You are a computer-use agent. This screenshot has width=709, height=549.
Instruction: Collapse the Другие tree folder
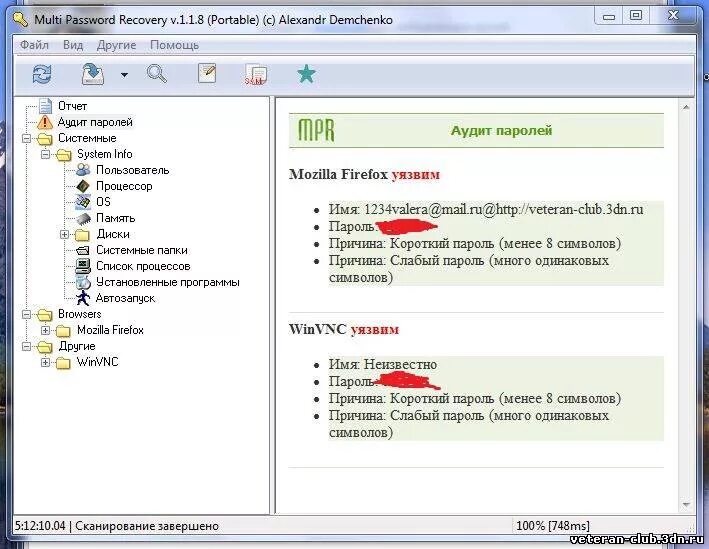[26, 346]
